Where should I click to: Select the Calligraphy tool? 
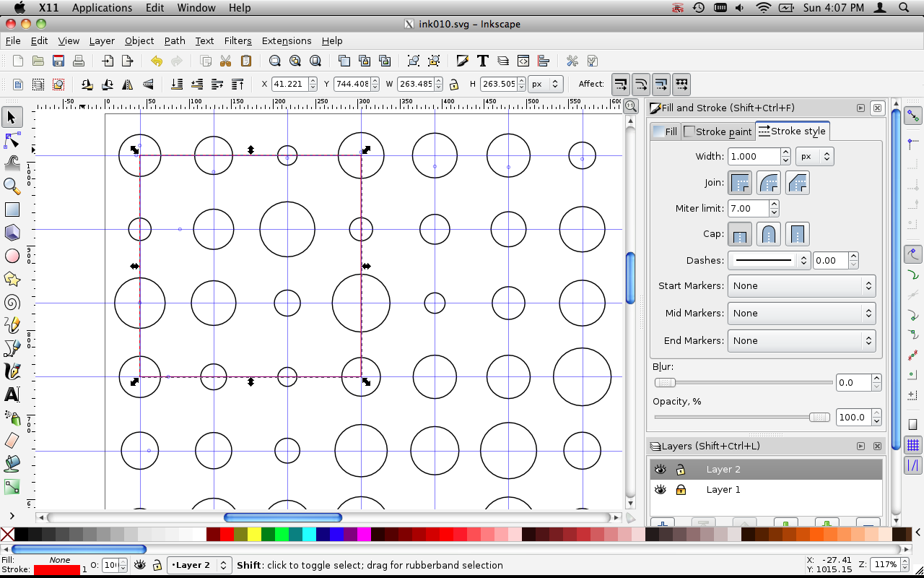click(12, 371)
